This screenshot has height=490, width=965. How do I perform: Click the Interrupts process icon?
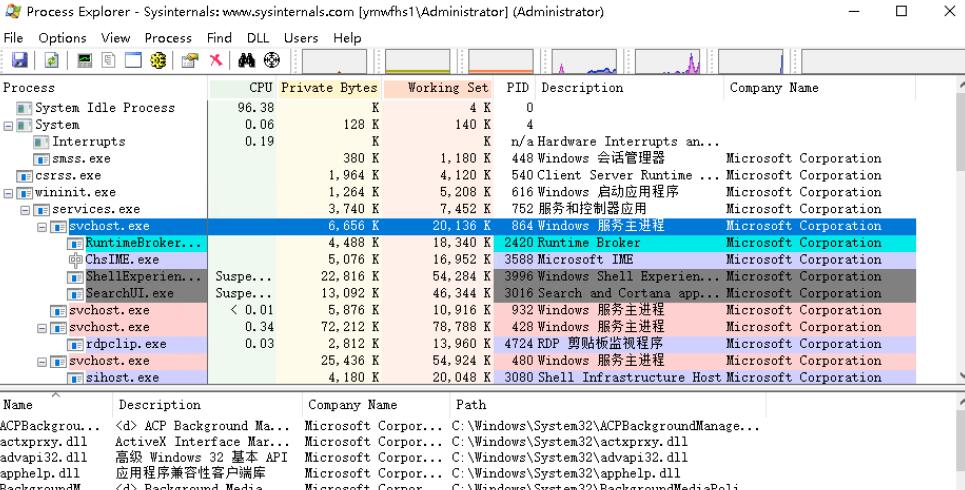pos(41,142)
